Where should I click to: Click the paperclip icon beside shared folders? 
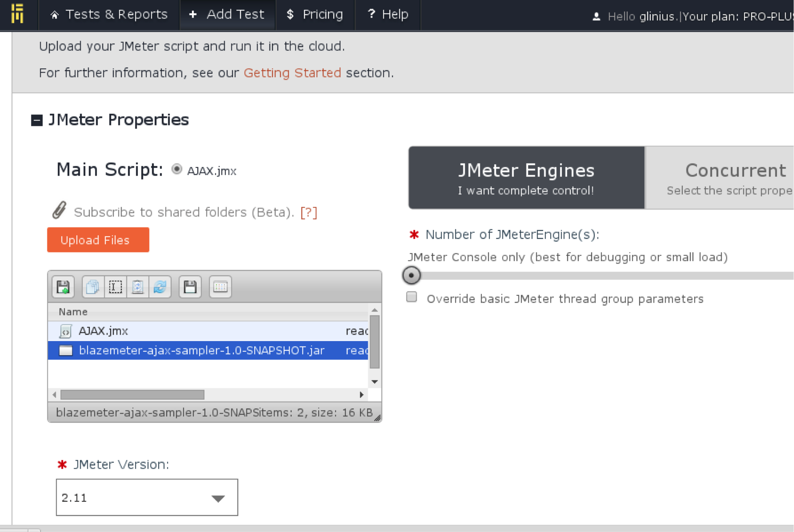coord(59,210)
